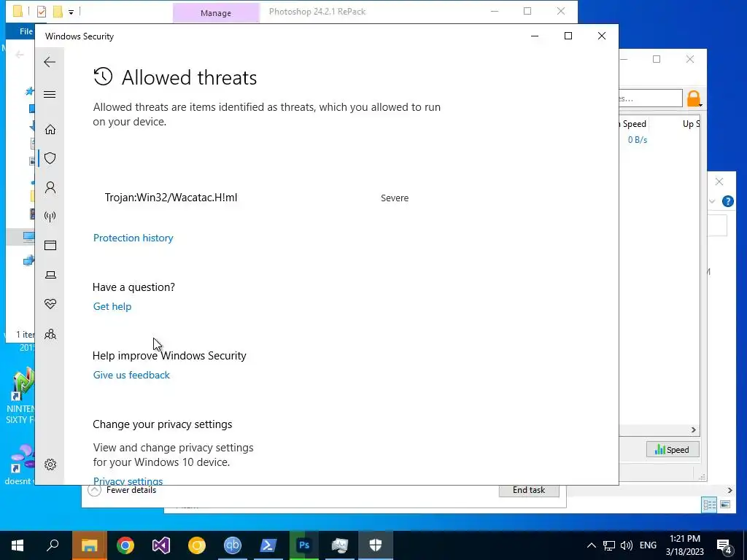Collapse Task Manager with Fewer details
Viewport: 747px width, 560px height.
[x=123, y=491]
